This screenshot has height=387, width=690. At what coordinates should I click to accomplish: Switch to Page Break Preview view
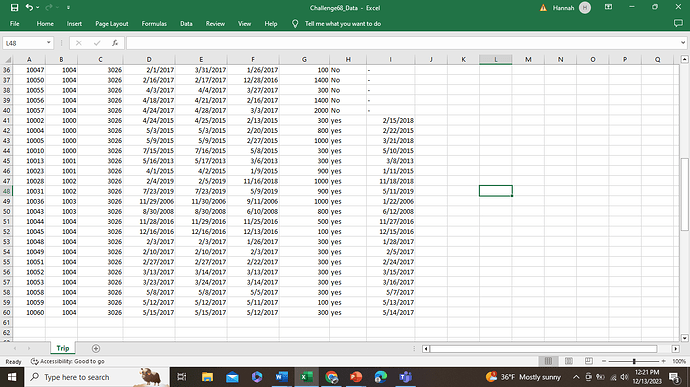589,361
